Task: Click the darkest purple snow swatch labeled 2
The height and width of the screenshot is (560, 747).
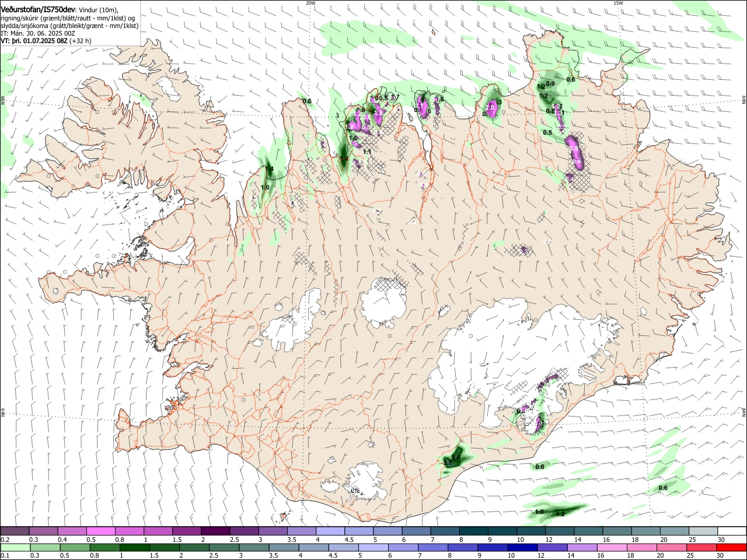Action: pos(215,531)
